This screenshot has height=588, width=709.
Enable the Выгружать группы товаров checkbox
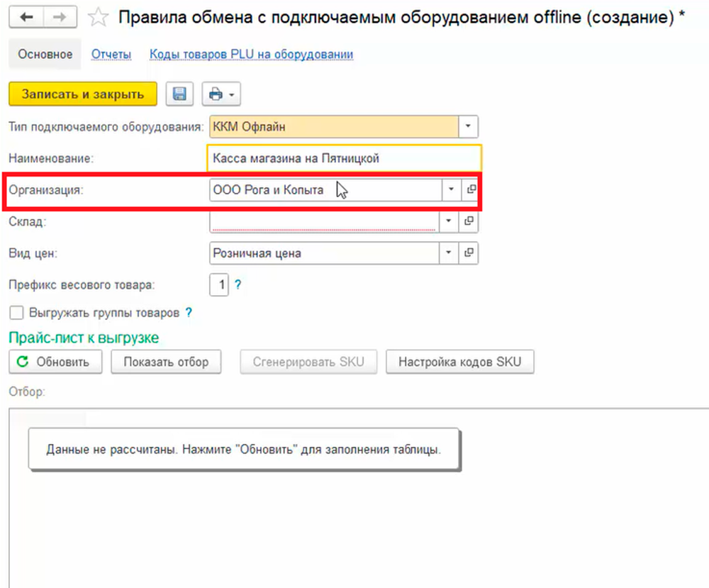pyautogui.click(x=16, y=312)
